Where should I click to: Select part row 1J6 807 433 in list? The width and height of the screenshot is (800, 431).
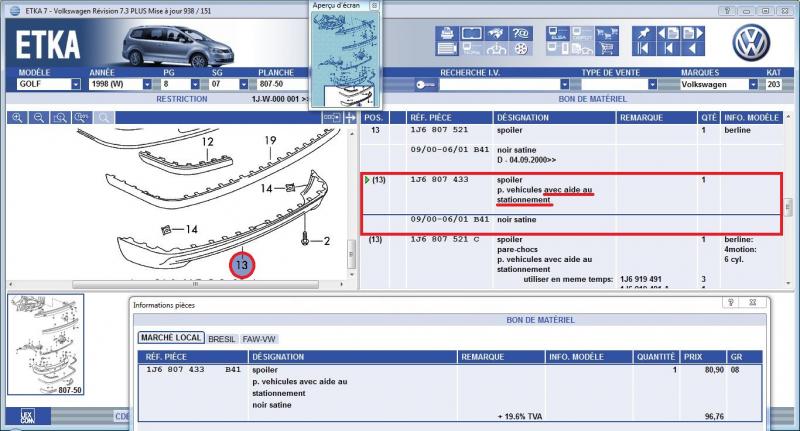click(x=571, y=194)
